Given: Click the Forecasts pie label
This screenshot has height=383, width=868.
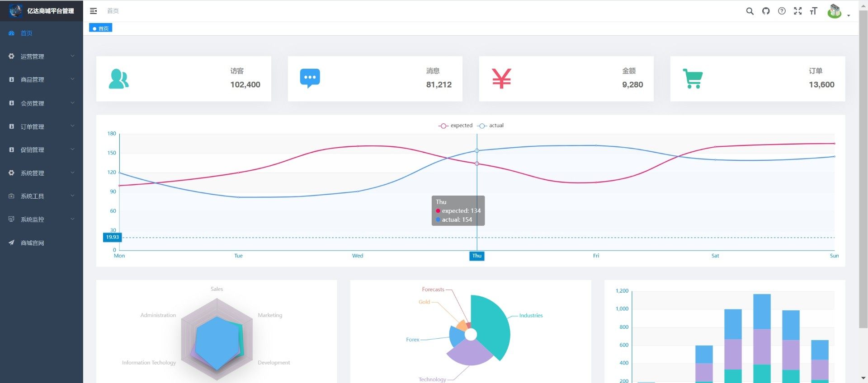Looking at the screenshot, I should (433, 290).
